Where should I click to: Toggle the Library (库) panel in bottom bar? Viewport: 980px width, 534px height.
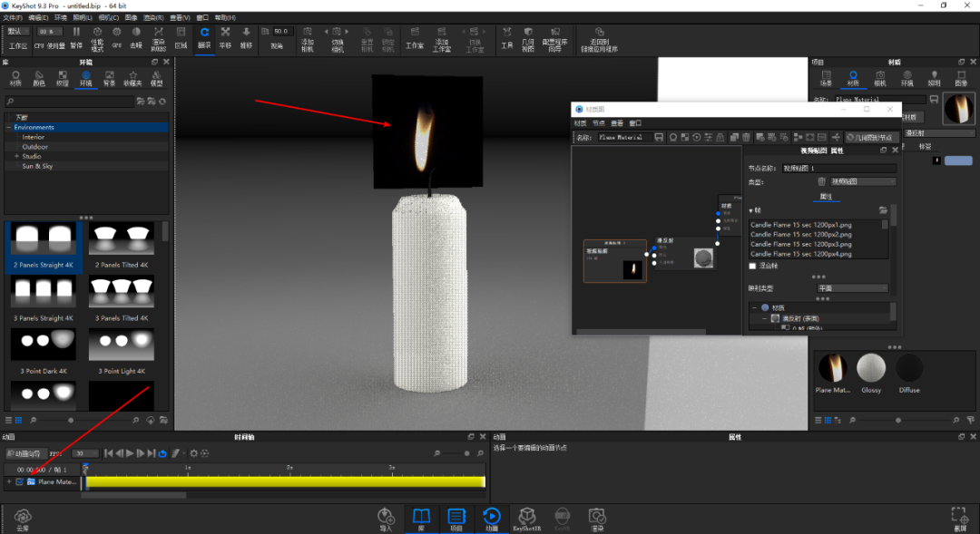click(x=421, y=519)
